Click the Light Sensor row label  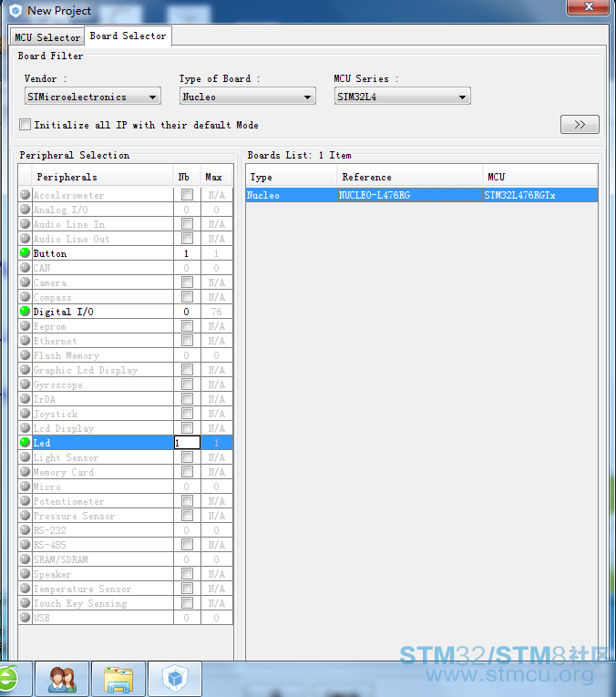pyautogui.click(x=66, y=457)
